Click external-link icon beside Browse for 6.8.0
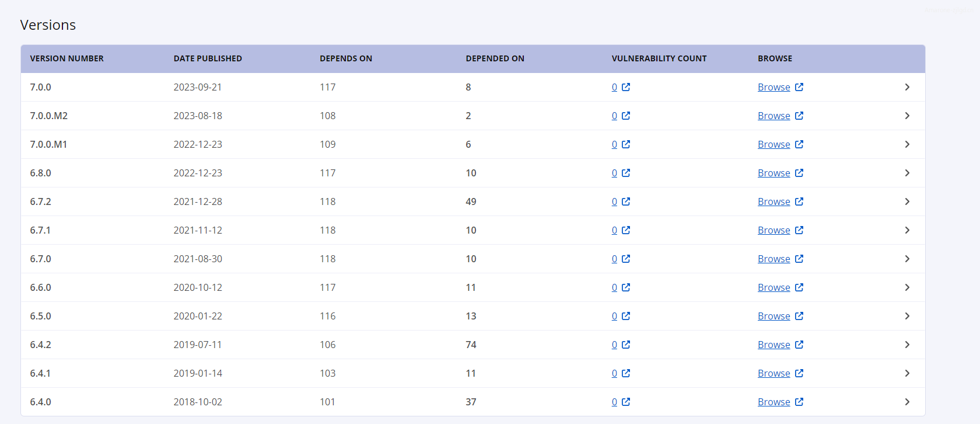 point(799,173)
